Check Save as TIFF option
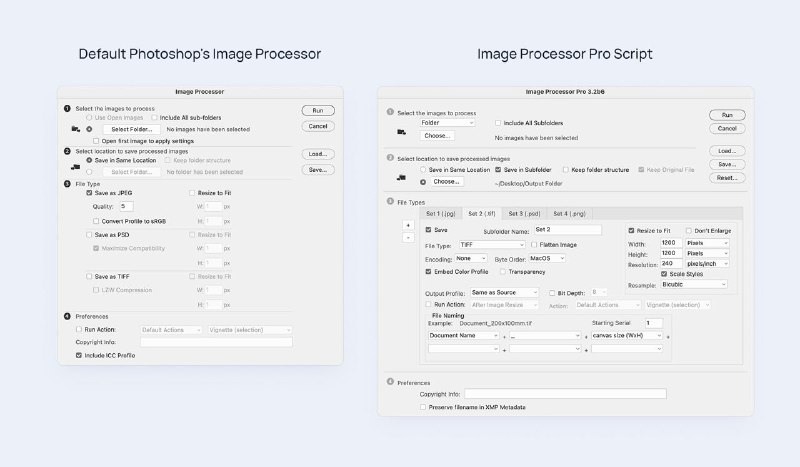The width and height of the screenshot is (800, 467). click(89, 276)
